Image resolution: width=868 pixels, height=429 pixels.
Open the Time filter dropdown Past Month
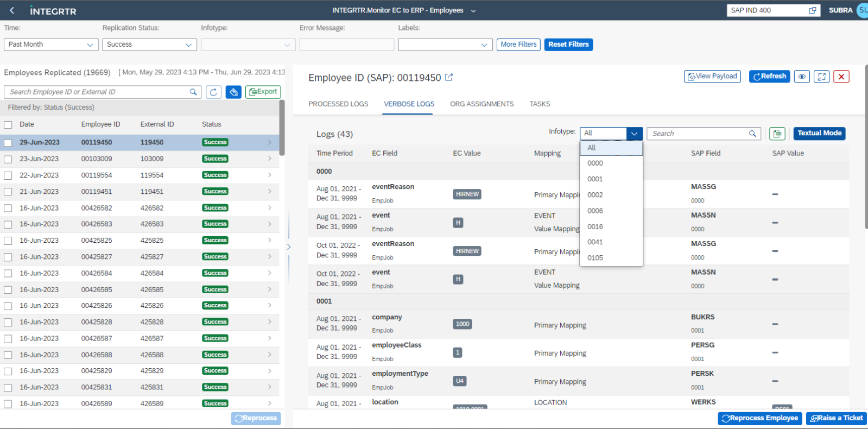click(x=51, y=45)
